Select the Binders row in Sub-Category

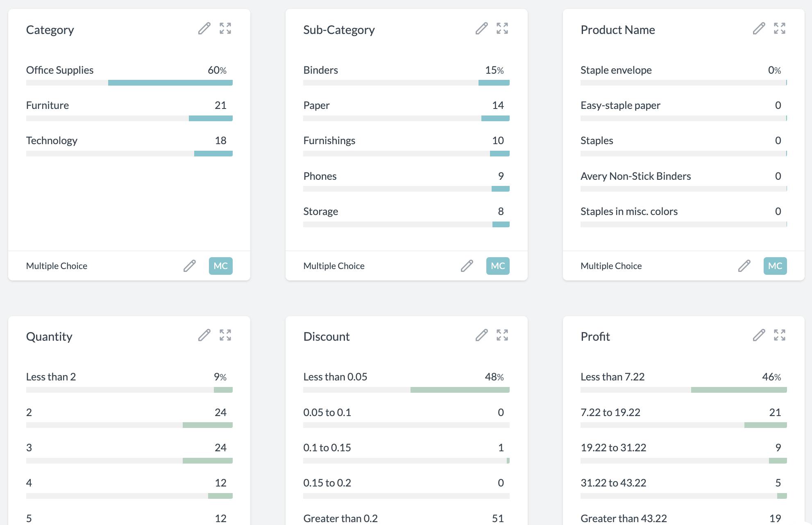[406, 76]
